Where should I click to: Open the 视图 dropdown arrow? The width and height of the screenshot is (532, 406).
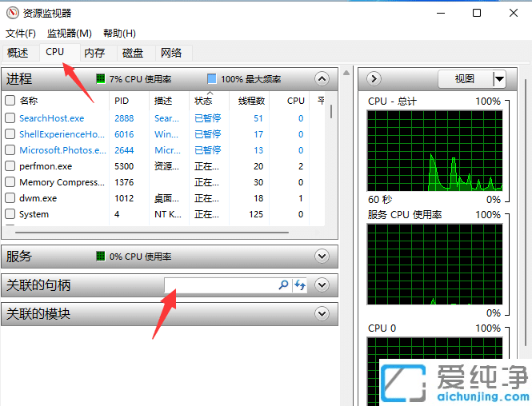(499, 79)
